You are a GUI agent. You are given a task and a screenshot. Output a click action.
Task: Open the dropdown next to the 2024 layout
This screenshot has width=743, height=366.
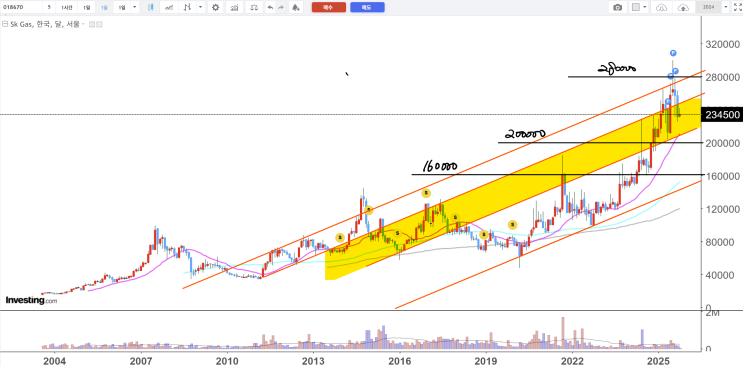coord(725,7)
